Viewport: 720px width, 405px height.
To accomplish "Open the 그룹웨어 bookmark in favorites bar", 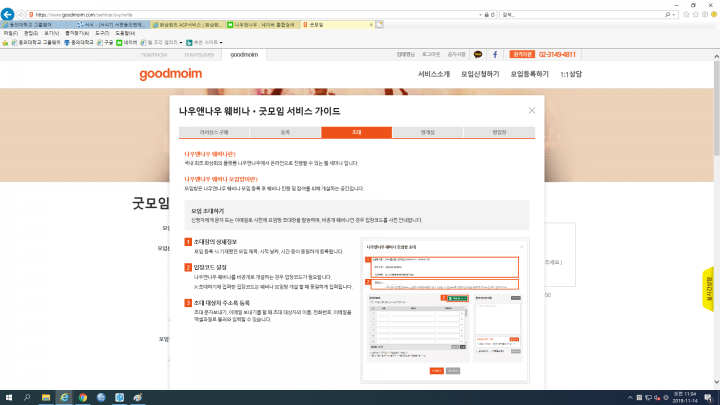I will tap(36, 43).
